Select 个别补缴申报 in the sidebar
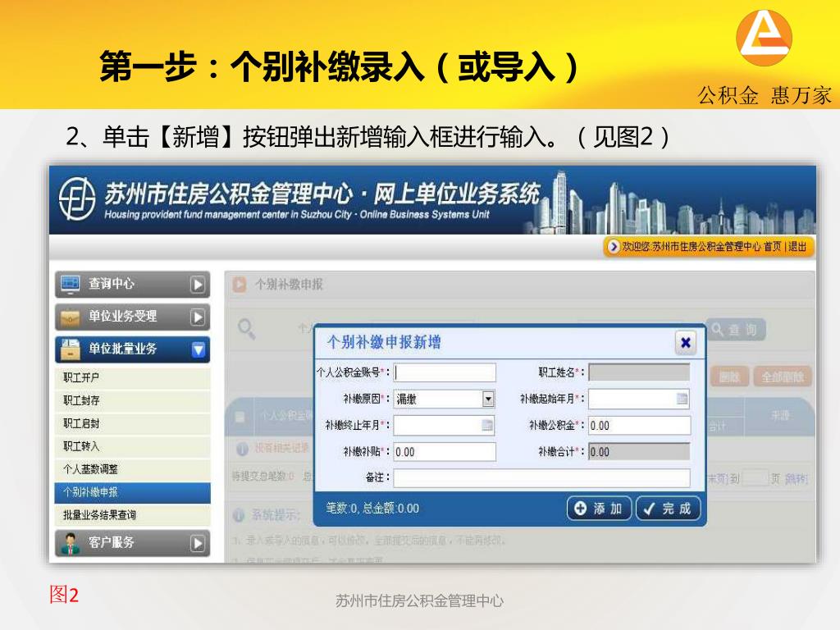This screenshot has height=630, width=840. [132, 492]
